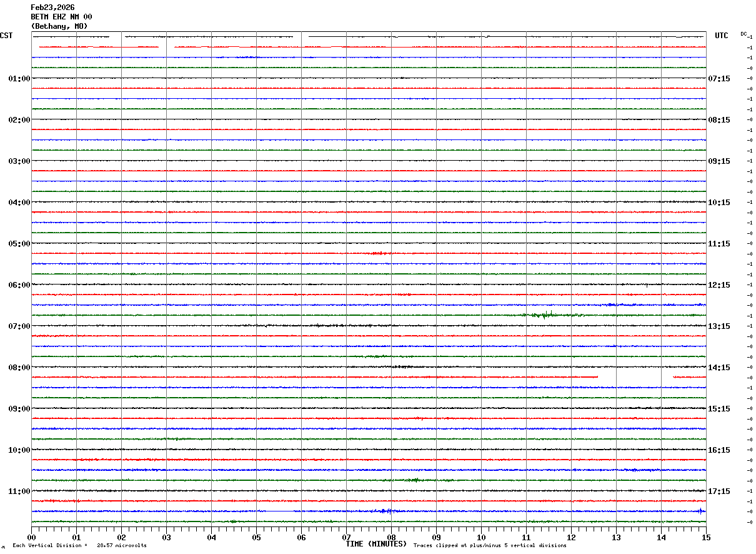Viewport: 756px width, 554px height.
Task: Click the 09:15 UTC row label
Action: click(x=719, y=161)
